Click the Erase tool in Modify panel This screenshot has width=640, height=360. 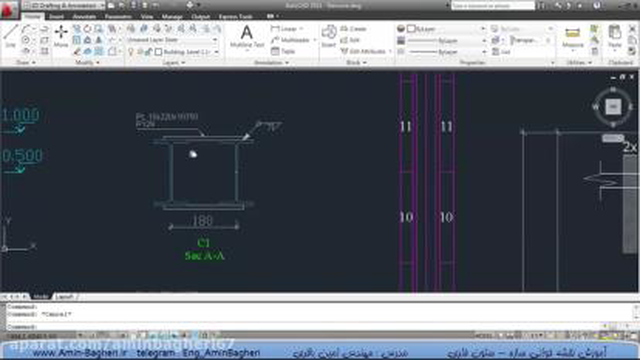click(76, 51)
